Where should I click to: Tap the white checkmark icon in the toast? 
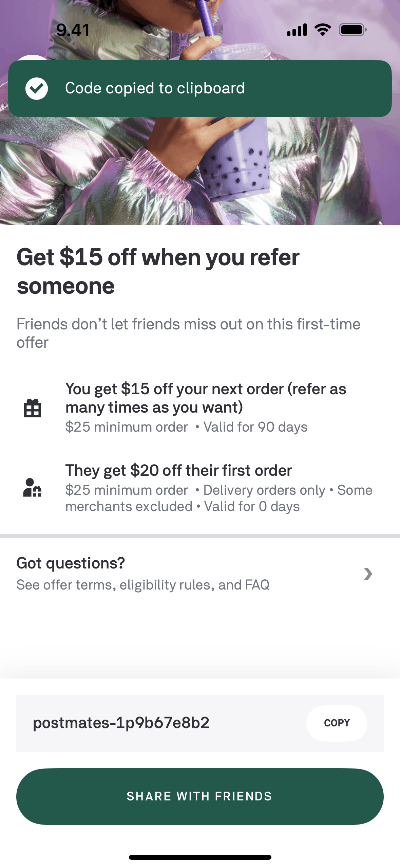pos(37,89)
